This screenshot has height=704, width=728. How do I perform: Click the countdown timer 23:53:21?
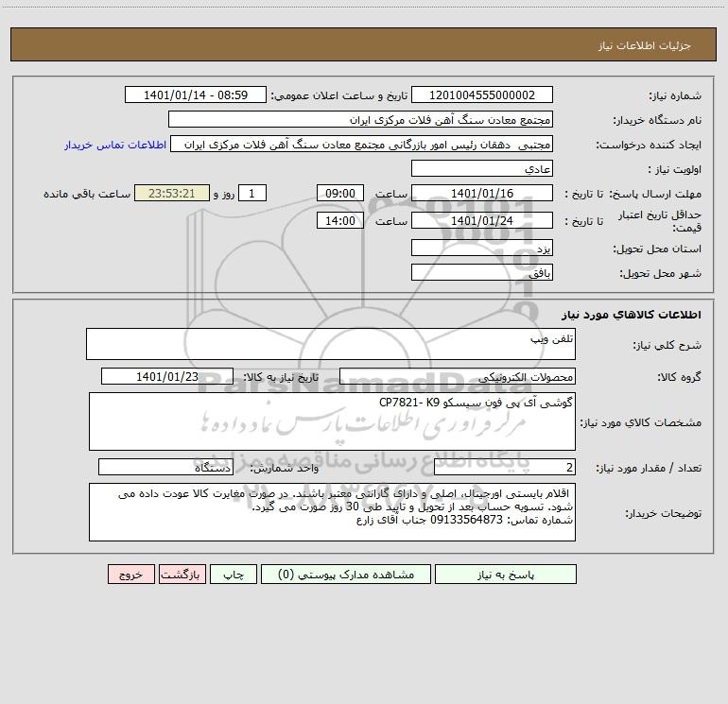pos(172,193)
